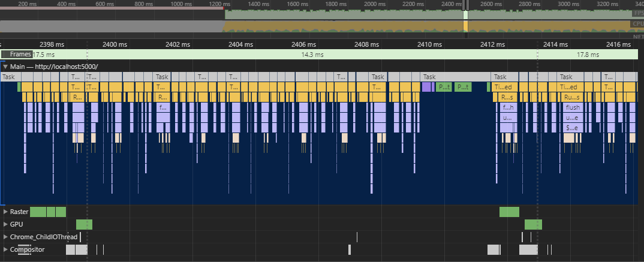Collapse the Main localhost:5000 thread track
Image resolution: width=644 pixels, height=262 pixels.
coord(5,67)
